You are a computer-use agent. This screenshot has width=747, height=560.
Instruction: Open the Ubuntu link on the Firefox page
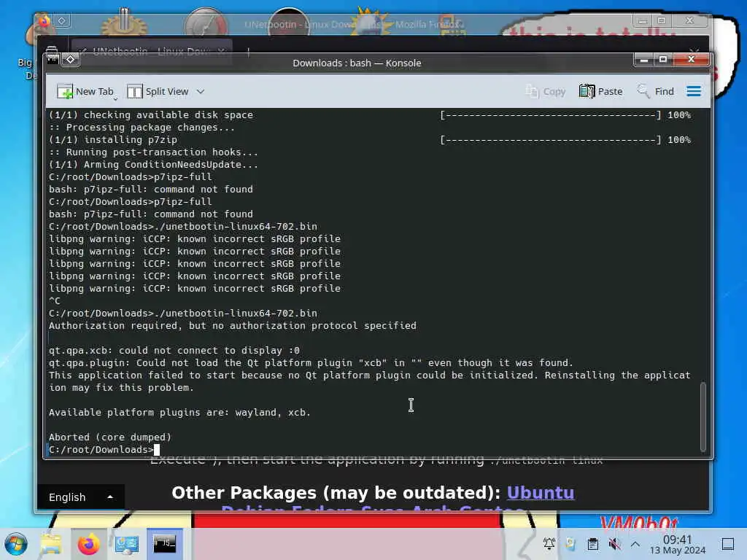pos(541,493)
